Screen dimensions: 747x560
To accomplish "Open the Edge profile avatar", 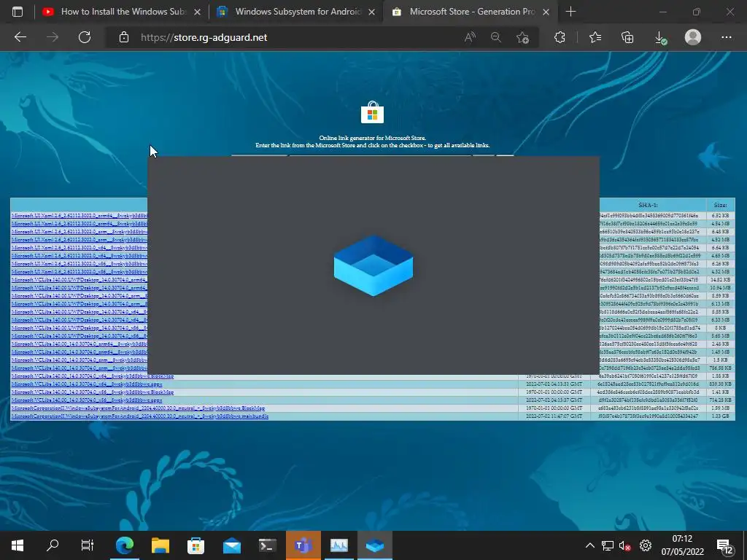I will click(693, 37).
